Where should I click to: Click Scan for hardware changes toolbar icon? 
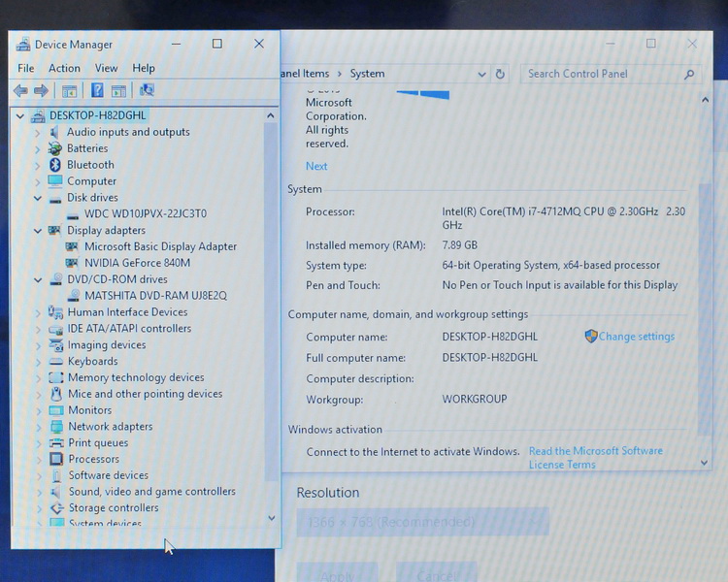(x=147, y=89)
